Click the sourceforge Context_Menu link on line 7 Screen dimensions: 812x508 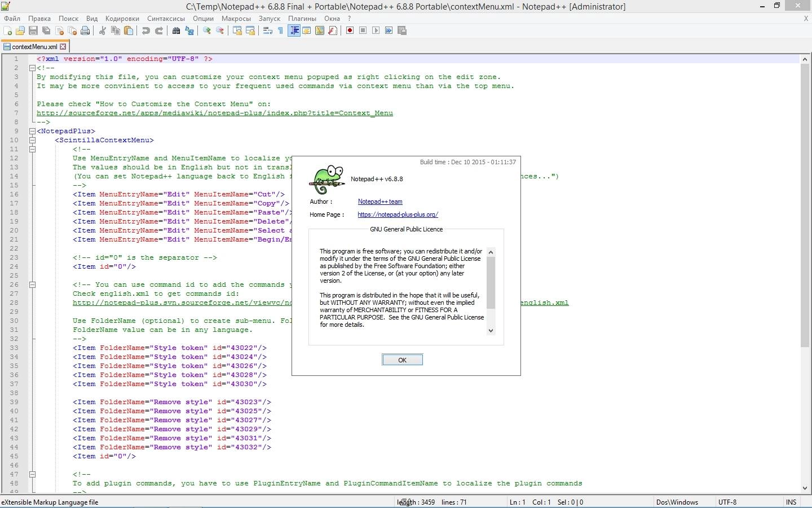tap(215, 113)
